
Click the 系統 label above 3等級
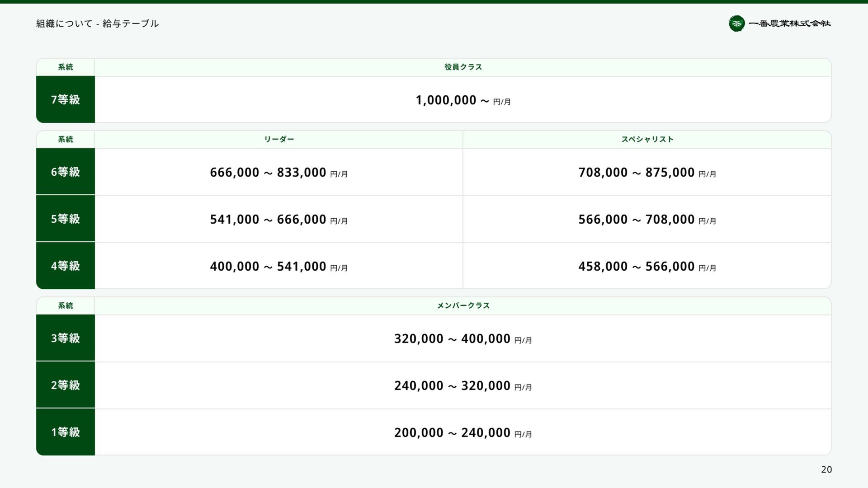pos(66,305)
